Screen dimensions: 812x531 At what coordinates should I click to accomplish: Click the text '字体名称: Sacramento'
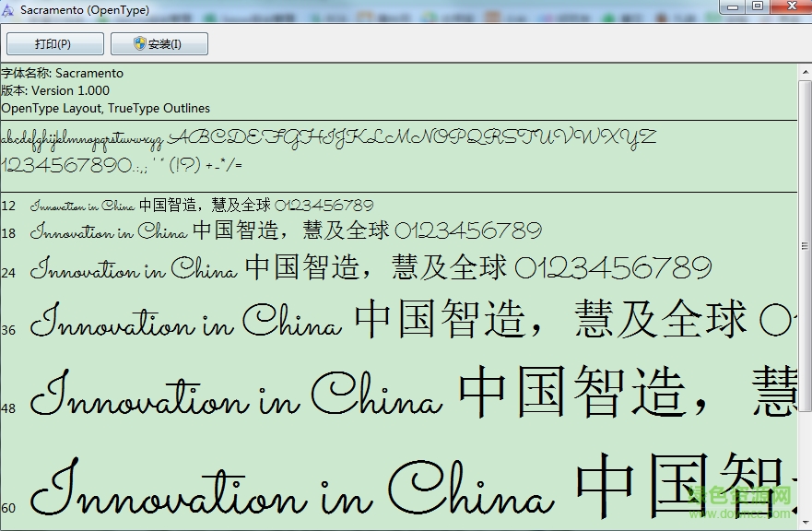(x=62, y=73)
